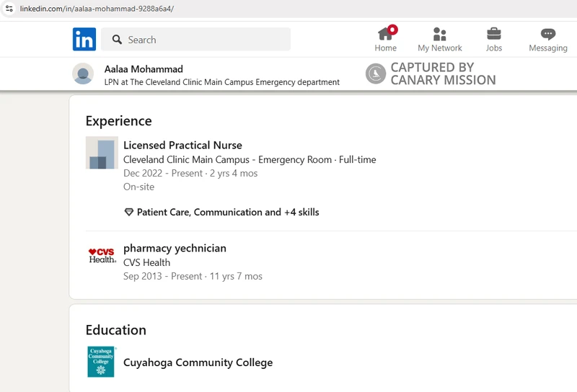Click the Aalaa Mohammad name header

[144, 69]
